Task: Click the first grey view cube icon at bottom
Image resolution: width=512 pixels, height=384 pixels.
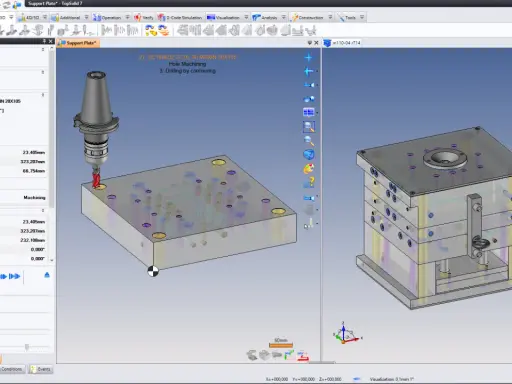Action: tap(252, 355)
